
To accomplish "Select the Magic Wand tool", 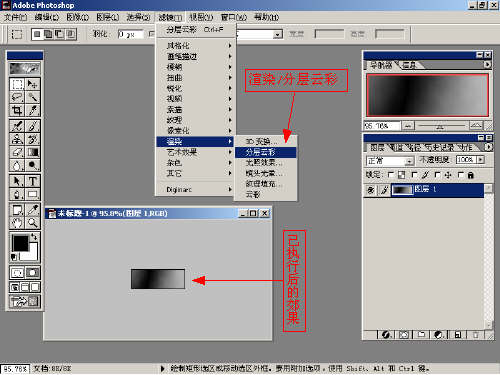I will 33,97.
